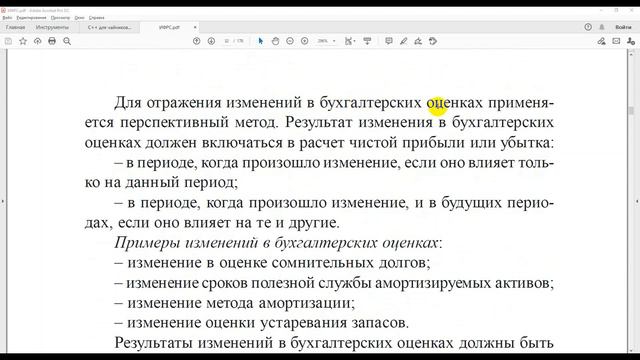This screenshot has width=640, height=360.
Task: Open the sign document tool
Action: tap(418, 41)
